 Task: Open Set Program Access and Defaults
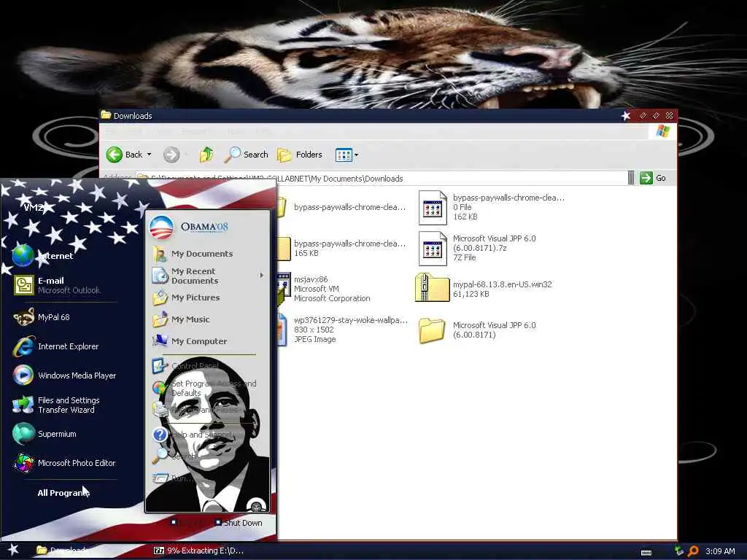[204, 388]
